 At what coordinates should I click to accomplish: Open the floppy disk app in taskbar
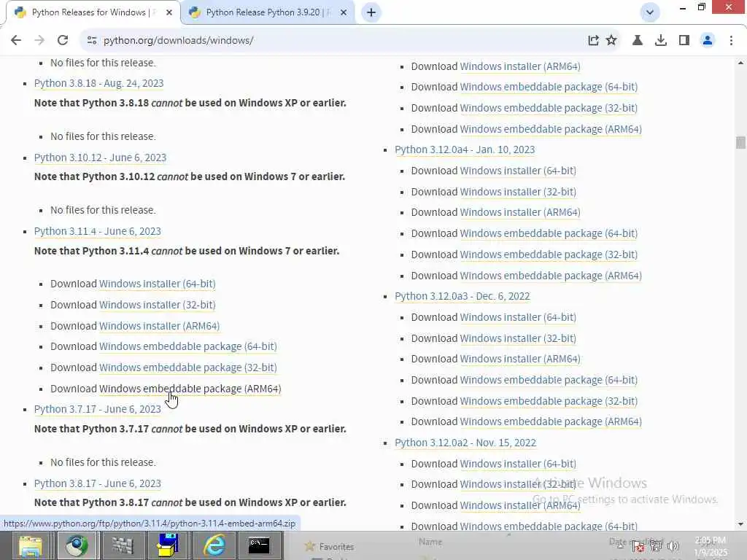coord(168,545)
